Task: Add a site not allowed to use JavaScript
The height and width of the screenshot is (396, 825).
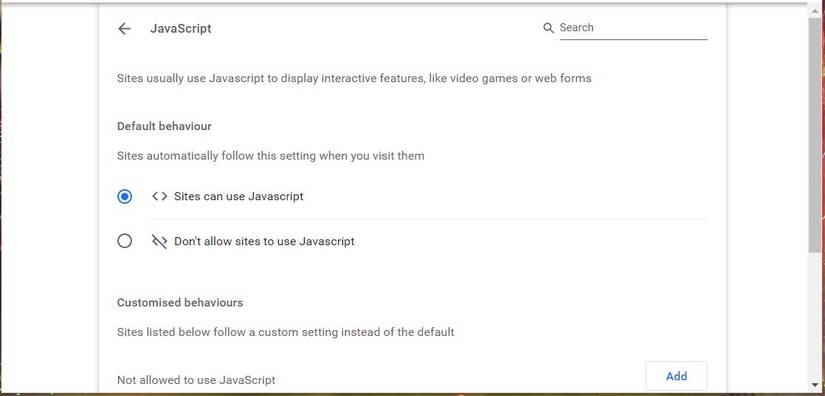Action: tap(676, 376)
